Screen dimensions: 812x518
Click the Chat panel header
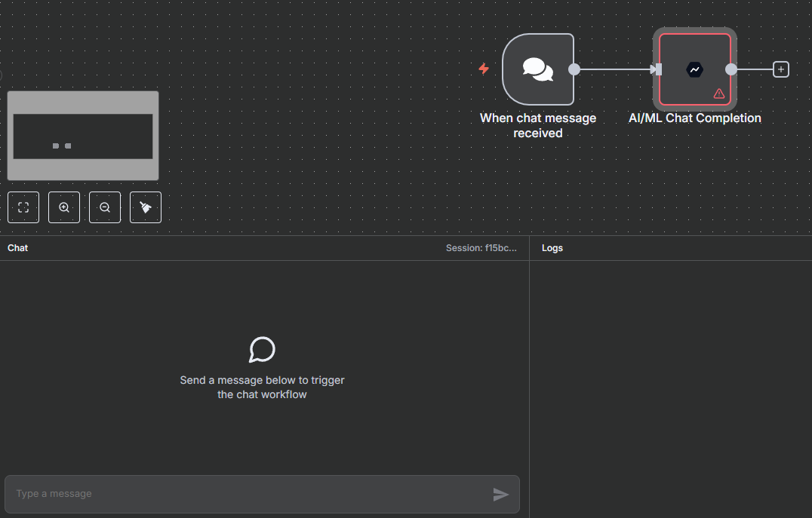[18, 248]
